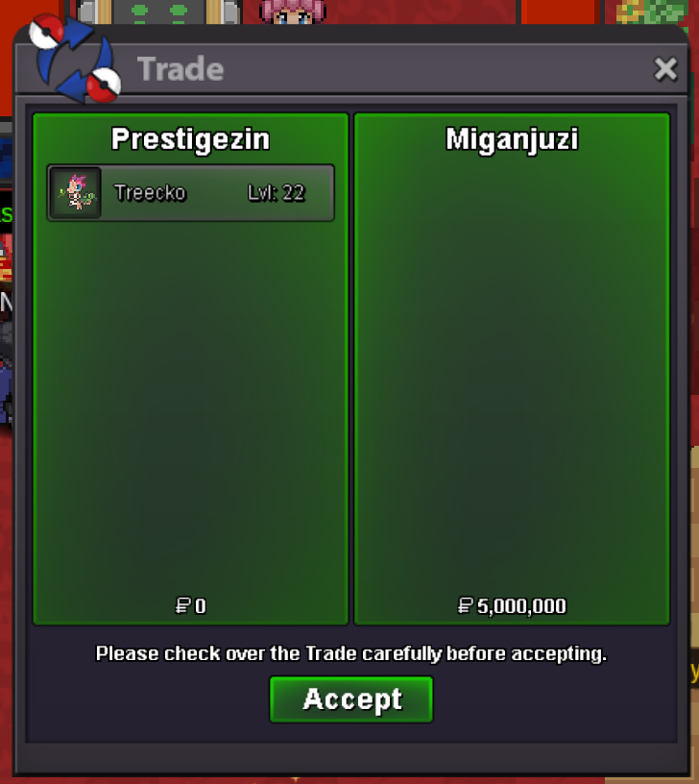
Task: Click Prestigezin's ₽0 money amount
Action: (190, 606)
